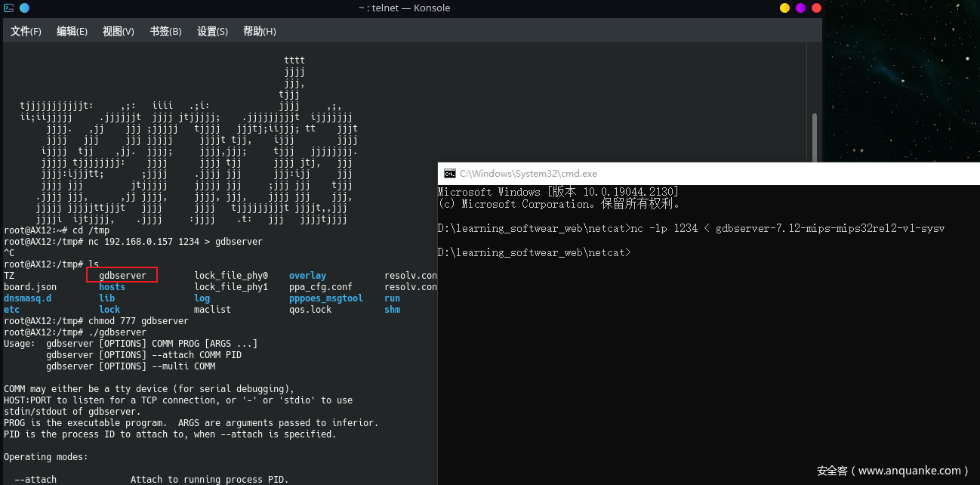Image resolution: width=980 pixels, height=485 pixels.
Task: Click the blue pin-on-all-desktops circle icon
Action: click(25, 8)
